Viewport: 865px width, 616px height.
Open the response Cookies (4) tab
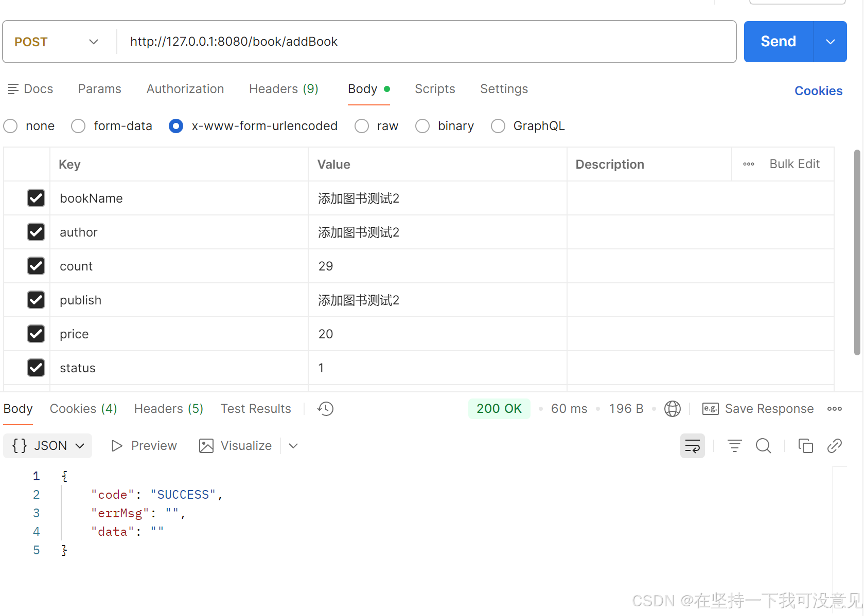click(x=83, y=409)
